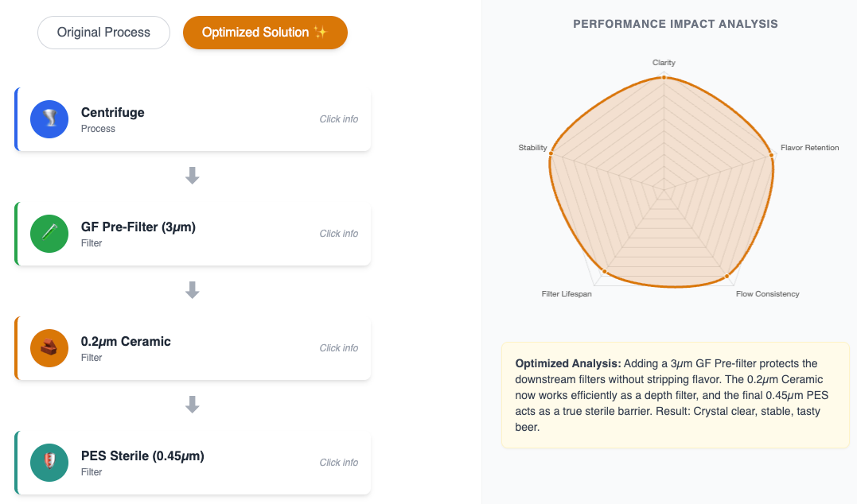Click the Clarity data point on radar

664,76
